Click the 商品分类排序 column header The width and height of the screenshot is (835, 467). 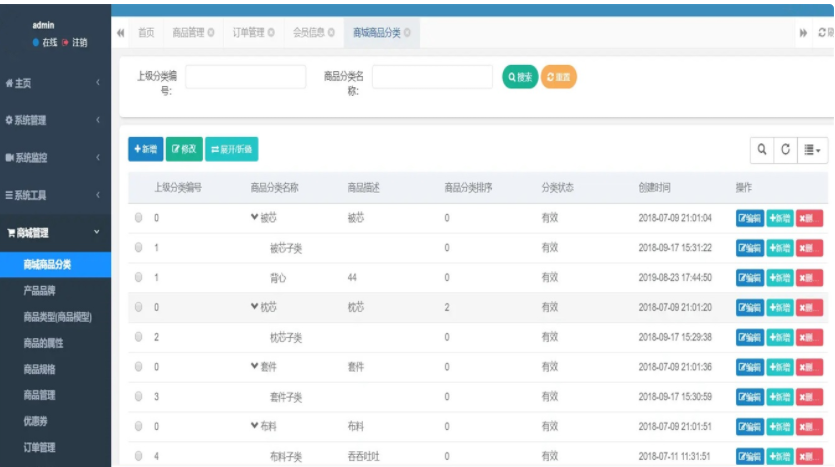point(469,187)
